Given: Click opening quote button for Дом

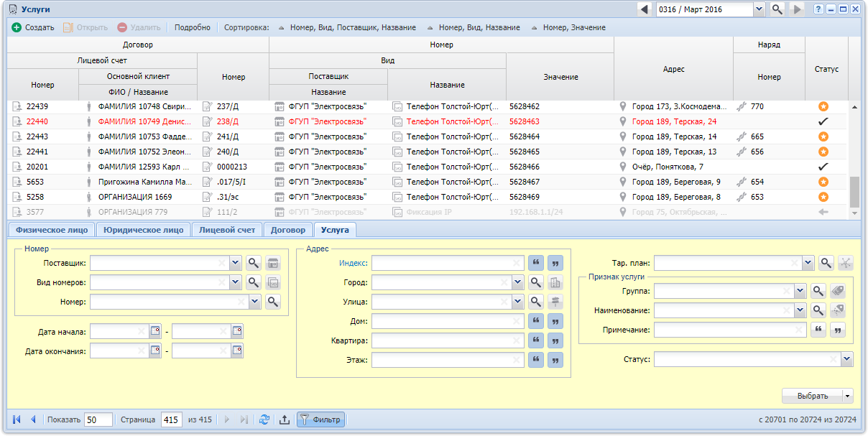Looking at the screenshot, I should (535, 322).
